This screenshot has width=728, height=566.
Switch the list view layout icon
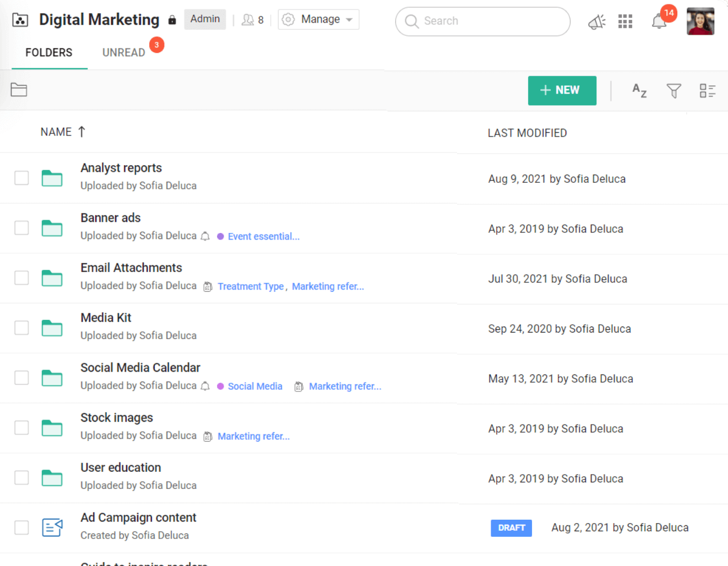tap(707, 90)
